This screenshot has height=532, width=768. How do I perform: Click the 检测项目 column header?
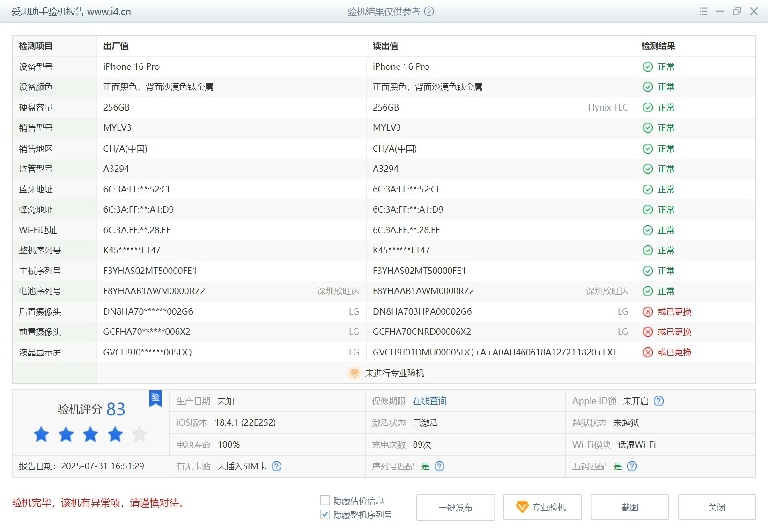[x=36, y=46]
